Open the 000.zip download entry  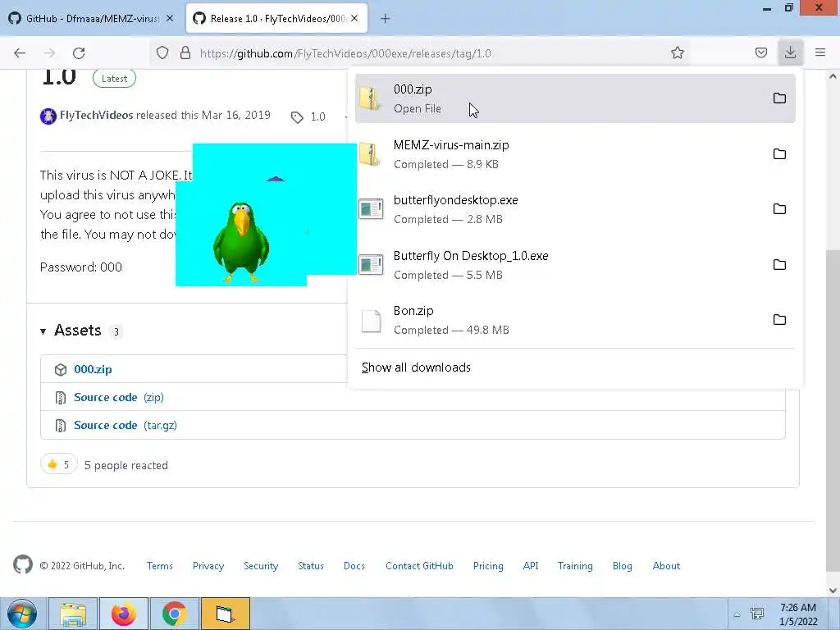[575, 98]
